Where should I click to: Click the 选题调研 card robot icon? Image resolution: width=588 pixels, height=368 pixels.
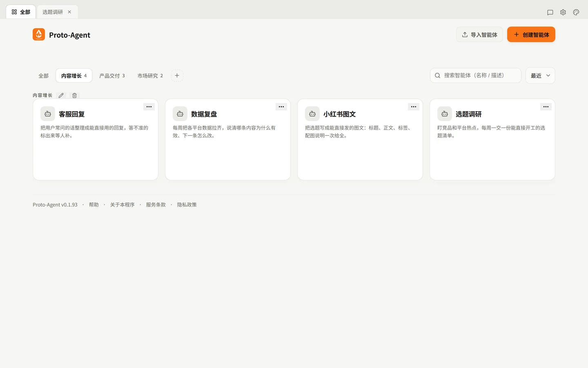(445, 114)
